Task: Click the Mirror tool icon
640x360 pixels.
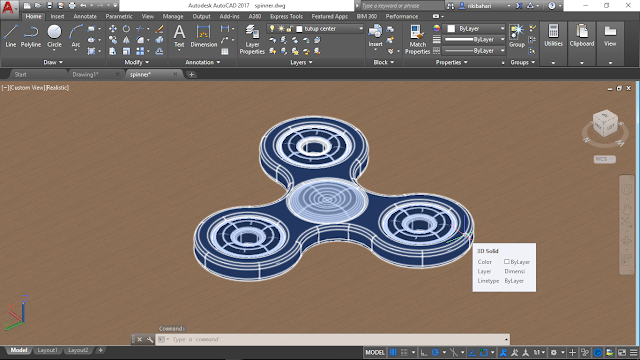Action: tap(127, 40)
